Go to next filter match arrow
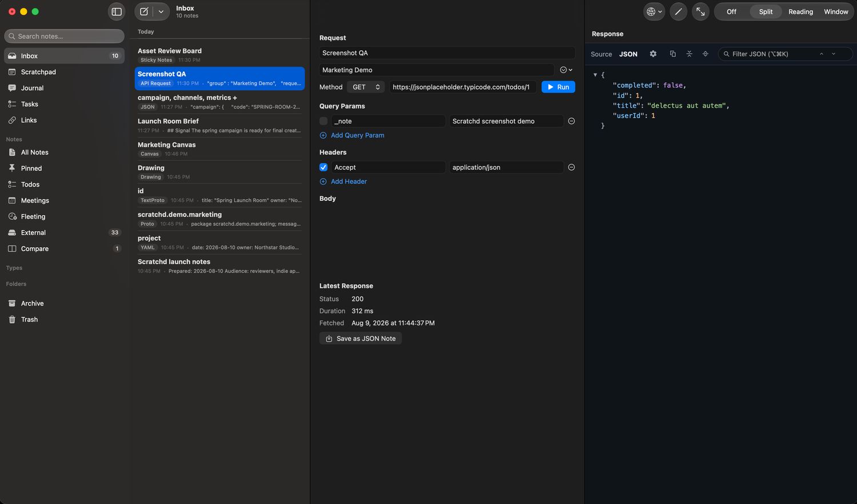This screenshot has height=504, width=857. pos(834,54)
